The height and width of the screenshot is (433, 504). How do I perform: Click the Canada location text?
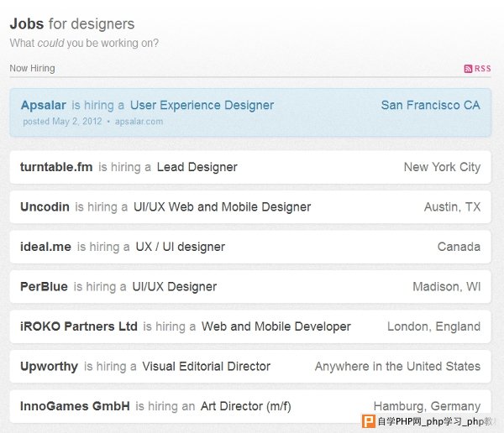tap(459, 247)
